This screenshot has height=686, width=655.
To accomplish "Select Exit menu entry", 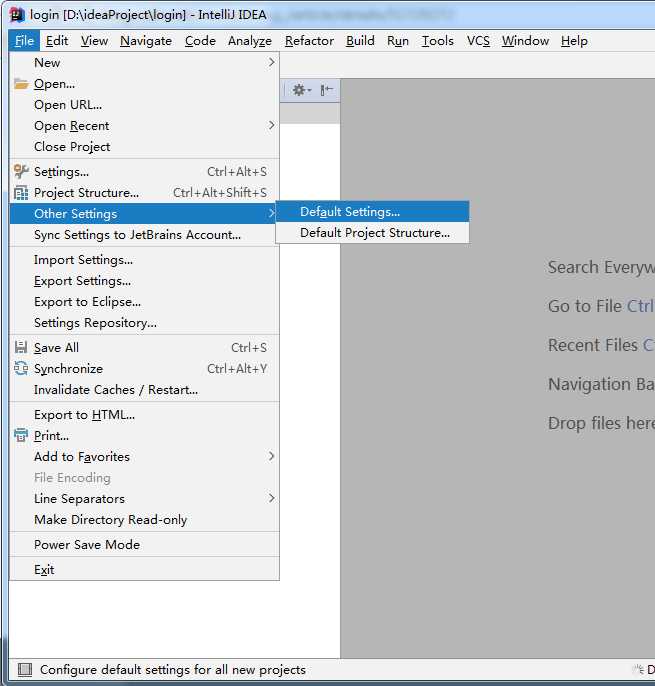I will pos(144,569).
